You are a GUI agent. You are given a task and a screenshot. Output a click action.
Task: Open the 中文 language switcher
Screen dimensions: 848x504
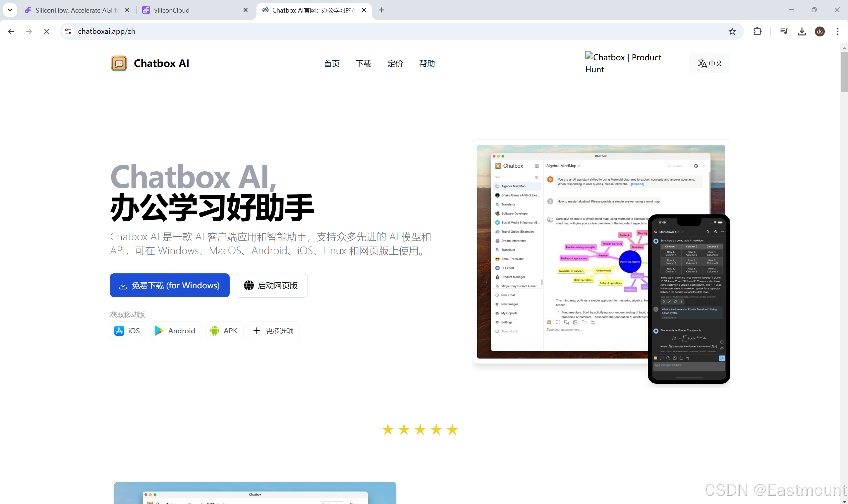(x=709, y=63)
